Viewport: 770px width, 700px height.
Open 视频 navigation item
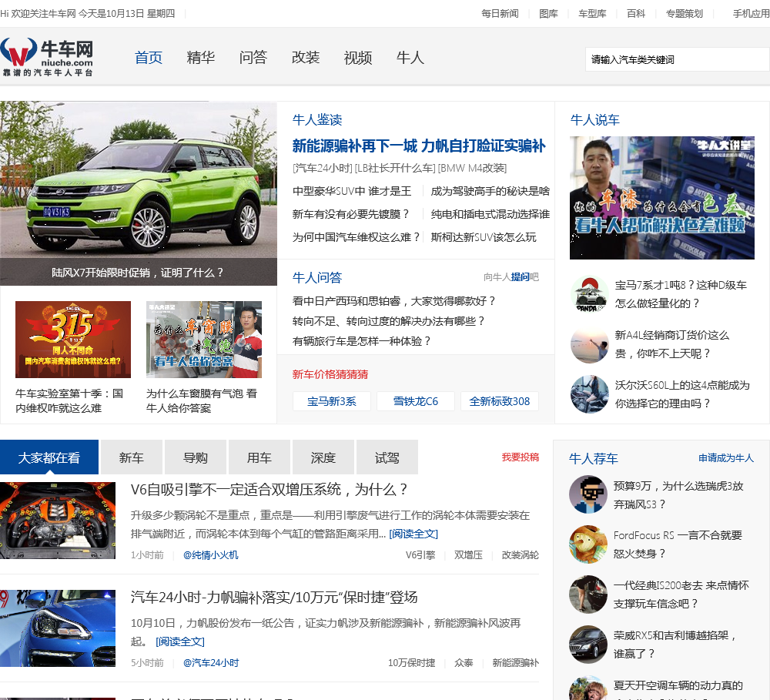pos(358,58)
